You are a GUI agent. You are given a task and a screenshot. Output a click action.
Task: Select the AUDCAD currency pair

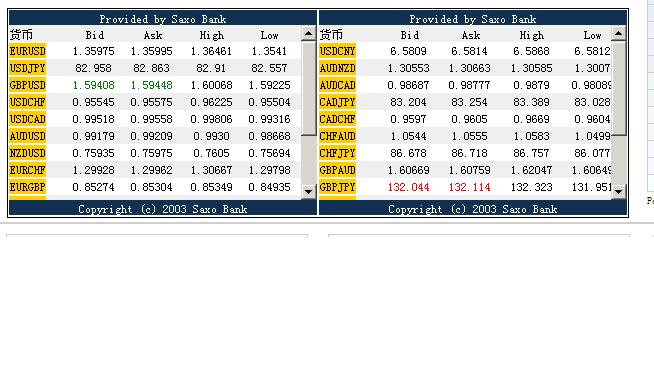tap(337, 85)
